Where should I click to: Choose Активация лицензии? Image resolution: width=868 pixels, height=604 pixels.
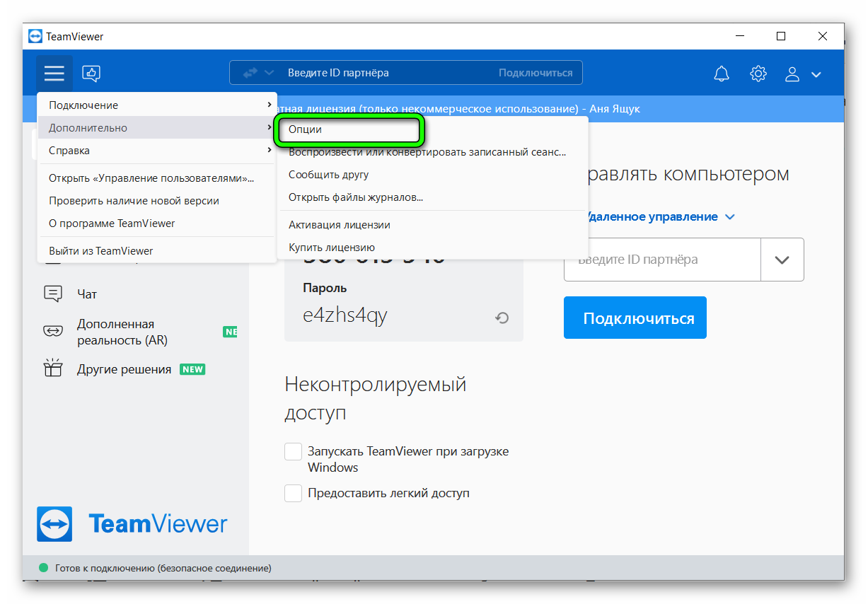[433, 225]
